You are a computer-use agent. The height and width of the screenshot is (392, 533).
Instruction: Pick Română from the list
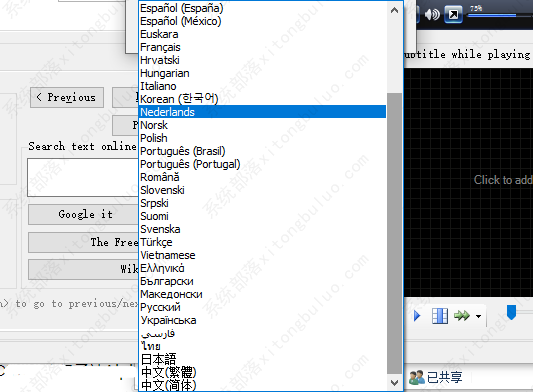tap(262, 177)
